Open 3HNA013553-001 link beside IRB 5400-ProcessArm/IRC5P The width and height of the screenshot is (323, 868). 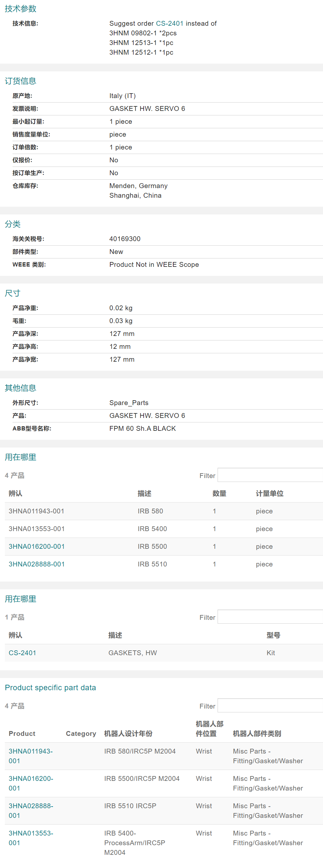coord(31,837)
